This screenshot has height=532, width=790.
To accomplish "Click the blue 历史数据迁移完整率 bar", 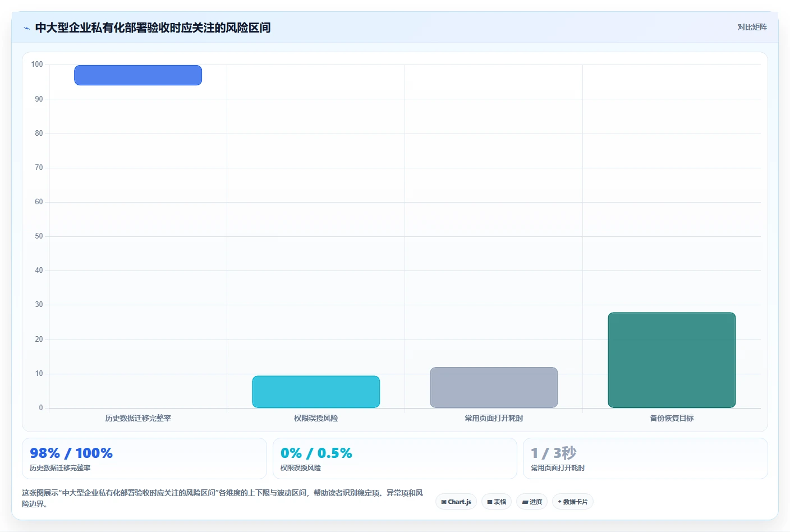I will click(x=138, y=75).
